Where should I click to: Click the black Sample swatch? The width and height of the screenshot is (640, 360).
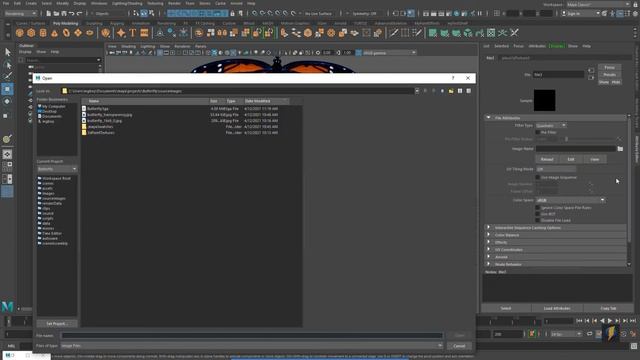(x=544, y=100)
